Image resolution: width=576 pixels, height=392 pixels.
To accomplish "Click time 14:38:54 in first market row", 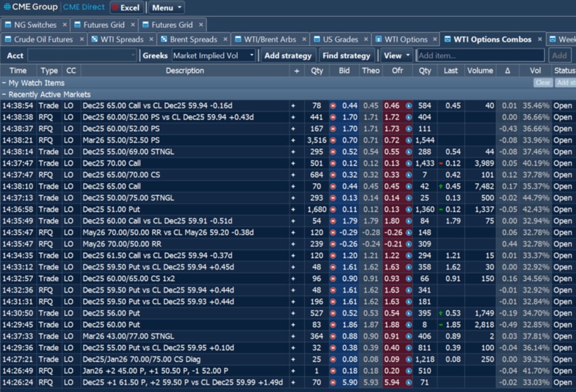I will pos(18,106).
